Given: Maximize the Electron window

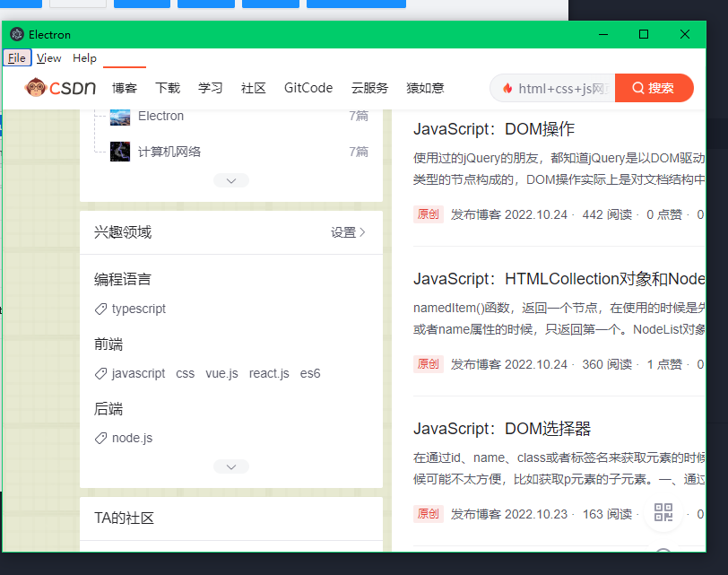Looking at the screenshot, I should (644, 34).
